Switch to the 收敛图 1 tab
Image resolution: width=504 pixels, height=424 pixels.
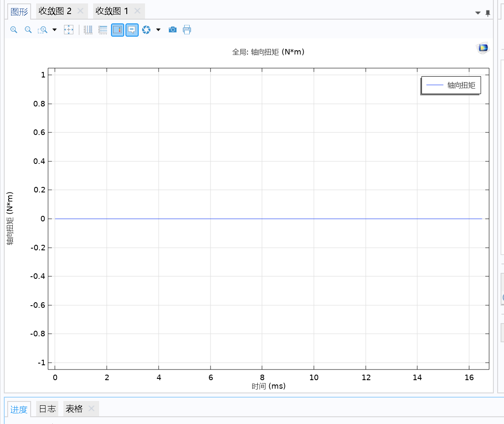pos(112,11)
